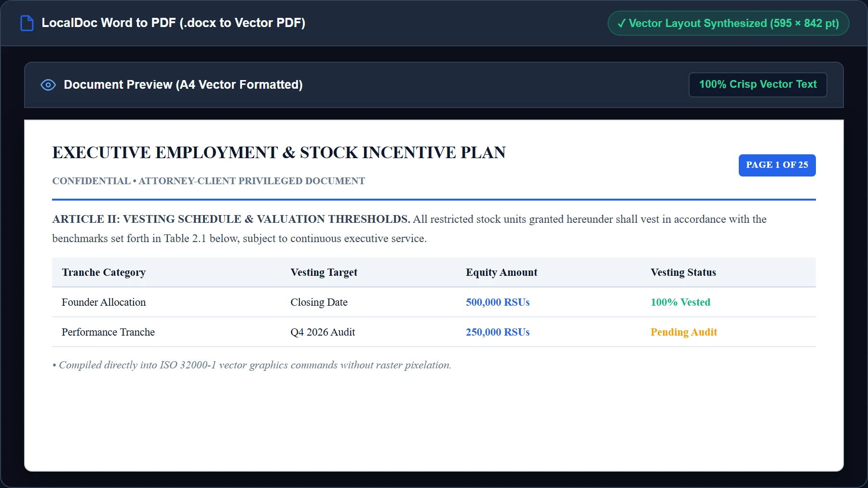The image size is (868, 488).
Task: Select the Q4 2026 Audit cell
Action: [x=323, y=332]
